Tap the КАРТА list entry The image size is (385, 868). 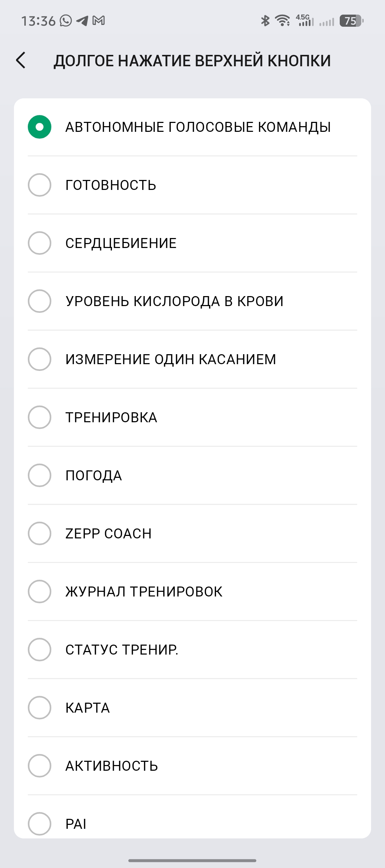[x=88, y=708]
